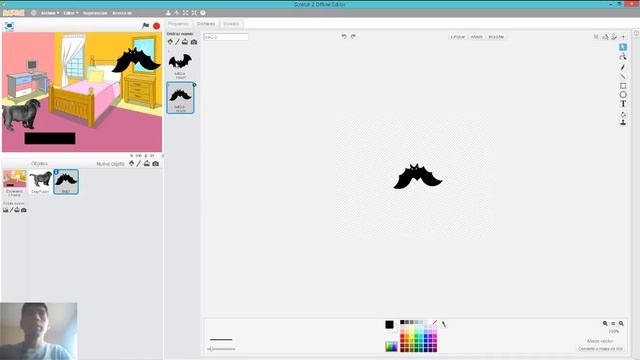This screenshot has height=360, width=640.
Task: Switch to the Sonidos tab
Action: pos(231,24)
